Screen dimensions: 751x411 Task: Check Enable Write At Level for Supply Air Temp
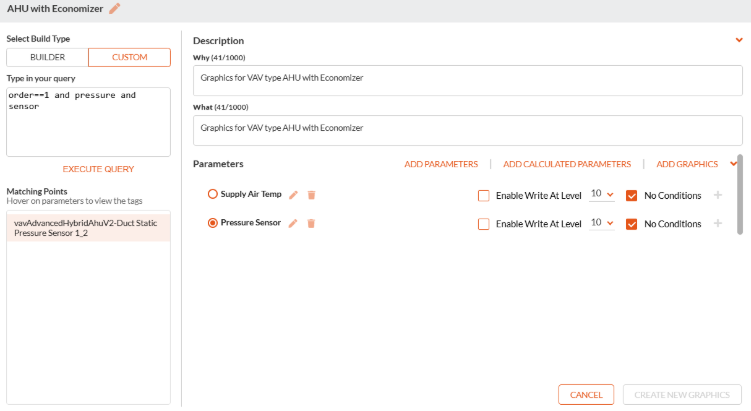click(x=484, y=195)
